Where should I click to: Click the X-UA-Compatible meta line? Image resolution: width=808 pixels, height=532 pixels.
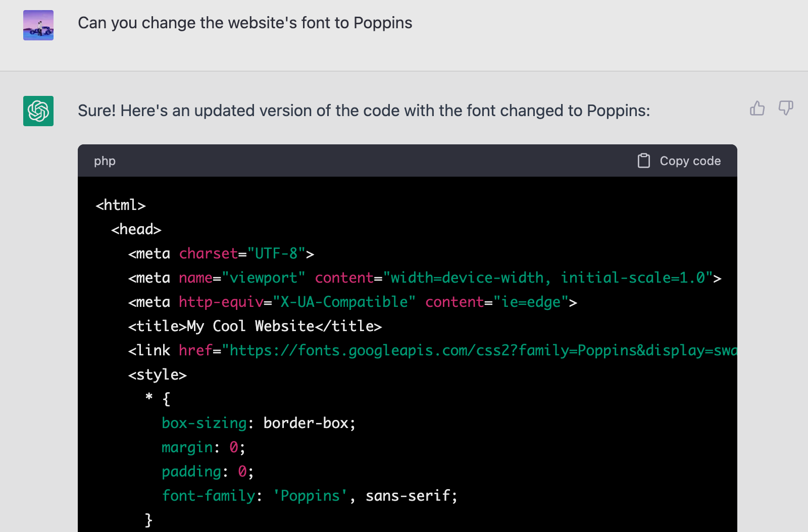(352, 302)
